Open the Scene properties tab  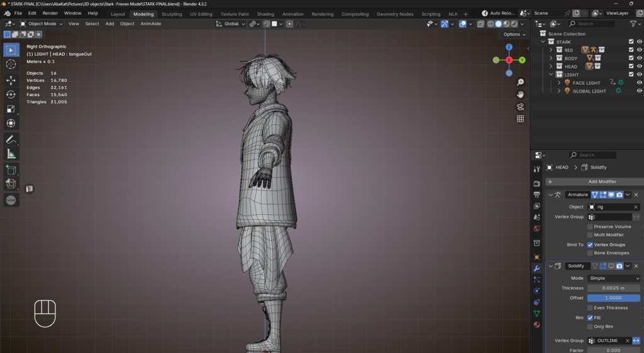(x=537, y=217)
